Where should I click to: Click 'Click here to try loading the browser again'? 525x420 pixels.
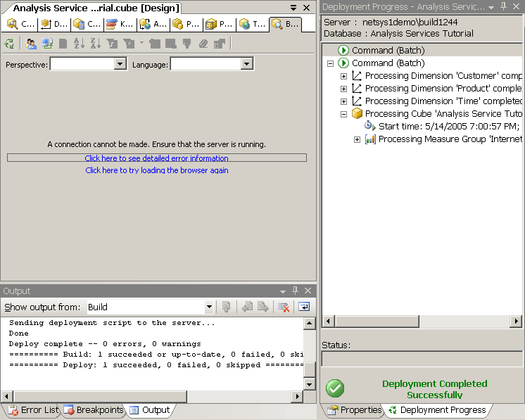coord(157,170)
